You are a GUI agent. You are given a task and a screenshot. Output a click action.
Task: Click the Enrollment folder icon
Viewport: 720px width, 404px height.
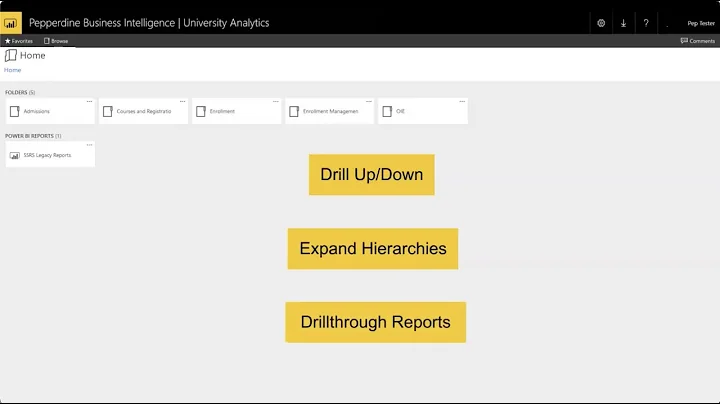[x=201, y=112]
